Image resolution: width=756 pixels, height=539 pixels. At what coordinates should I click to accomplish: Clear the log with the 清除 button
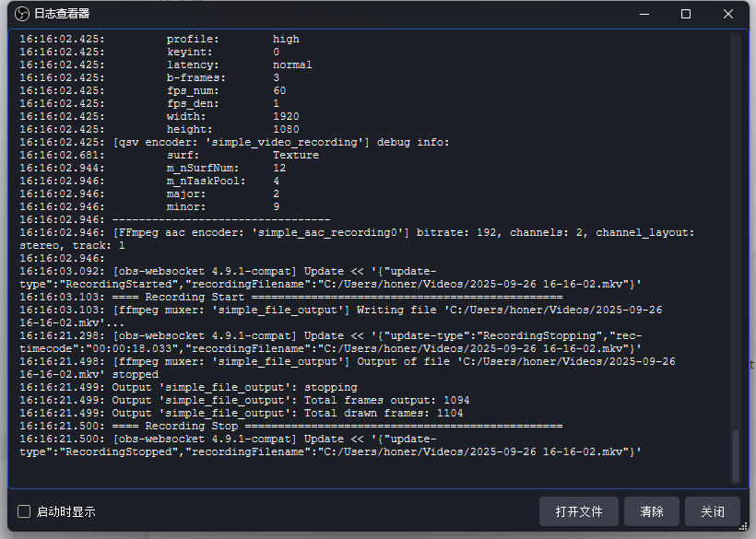click(x=651, y=511)
